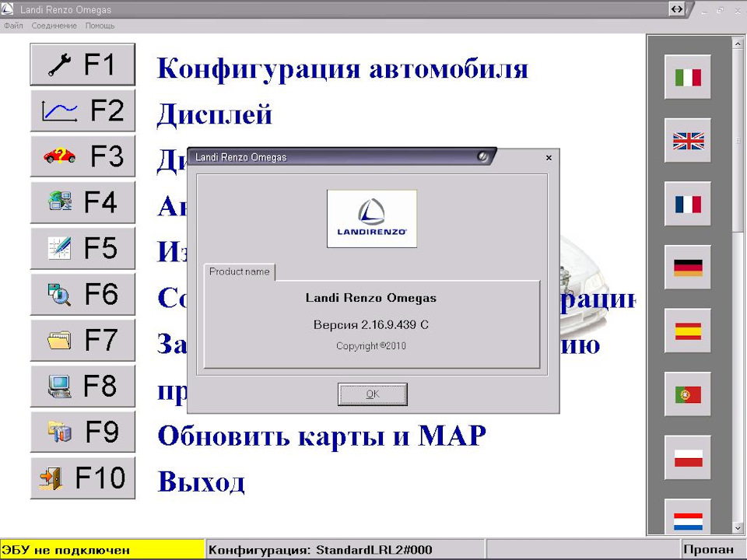Click the Landi Renzo logo in dialog

(372, 219)
